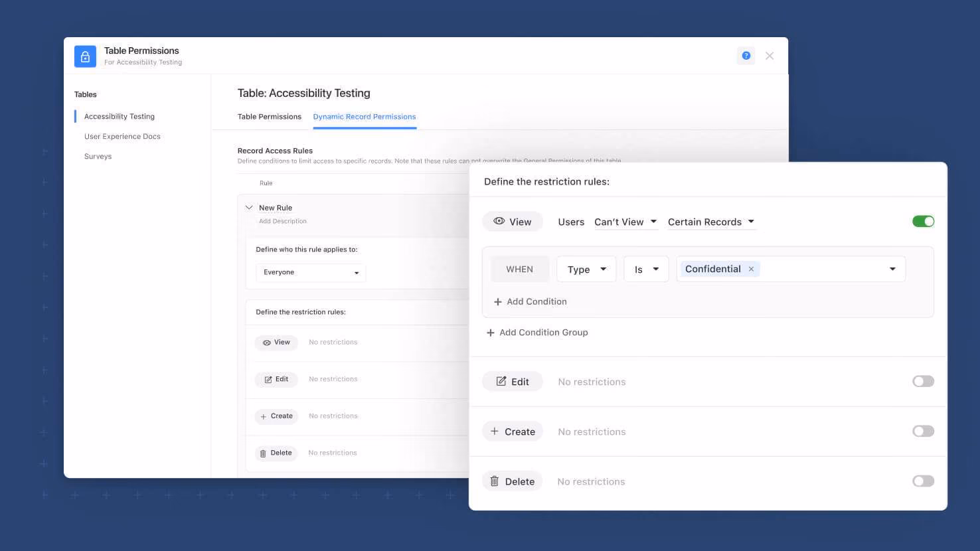Image resolution: width=980 pixels, height=551 pixels.
Task: Open the Is operator dropdown
Action: pos(646,269)
